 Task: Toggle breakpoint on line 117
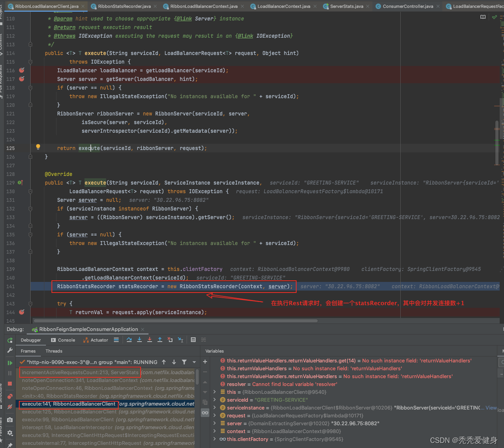point(22,79)
